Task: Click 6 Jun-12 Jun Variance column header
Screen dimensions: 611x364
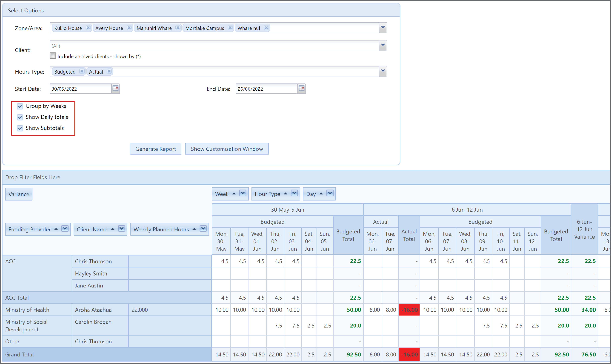Action: coord(585,229)
